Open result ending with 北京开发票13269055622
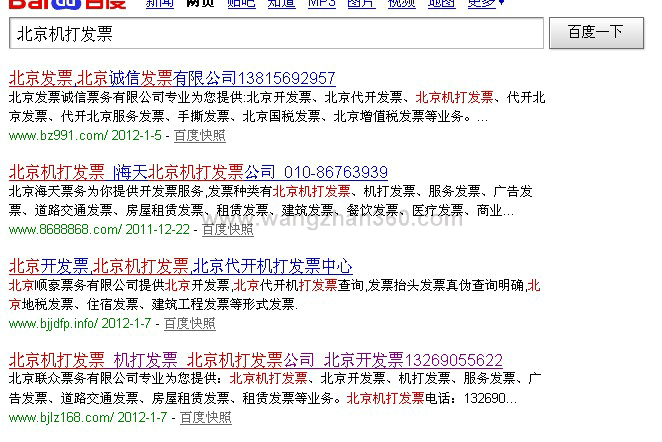Screen dimensions: 662x442 click(x=255, y=360)
